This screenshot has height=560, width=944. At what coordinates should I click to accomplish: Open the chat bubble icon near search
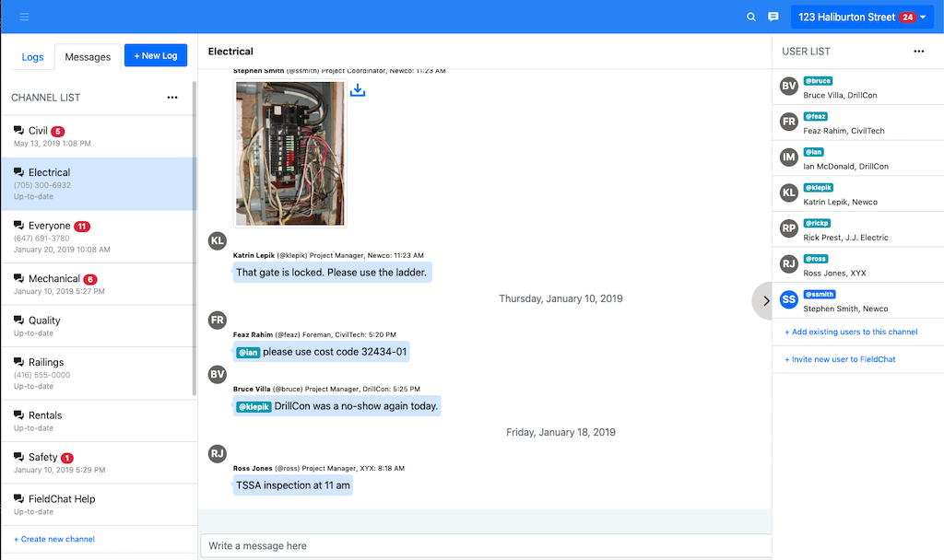[774, 16]
